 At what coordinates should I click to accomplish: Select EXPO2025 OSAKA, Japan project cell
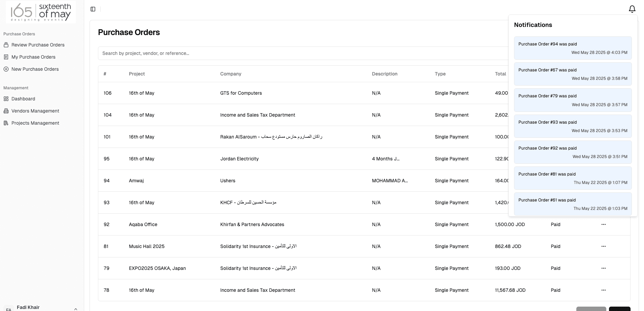click(157, 268)
